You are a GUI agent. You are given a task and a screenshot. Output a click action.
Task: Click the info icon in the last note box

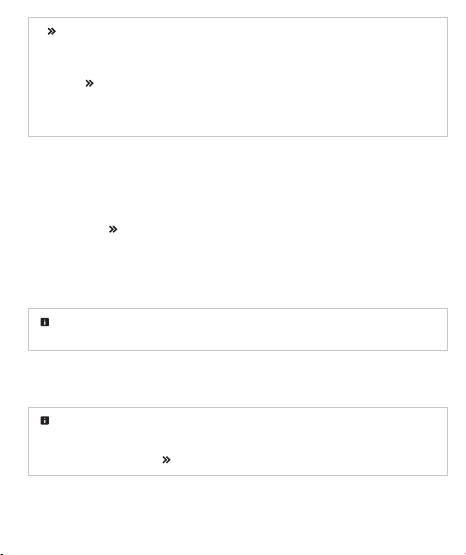coord(45,420)
